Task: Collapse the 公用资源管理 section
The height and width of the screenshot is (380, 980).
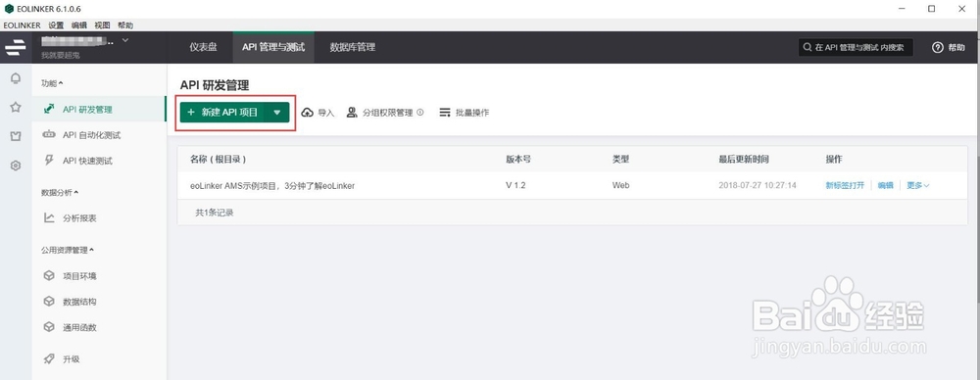Action: [x=68, y=250]
